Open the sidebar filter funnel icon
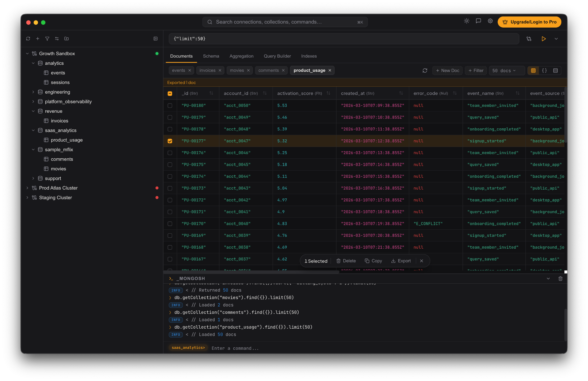This screenshot has width=588, height=381. (x=47, y=39)
